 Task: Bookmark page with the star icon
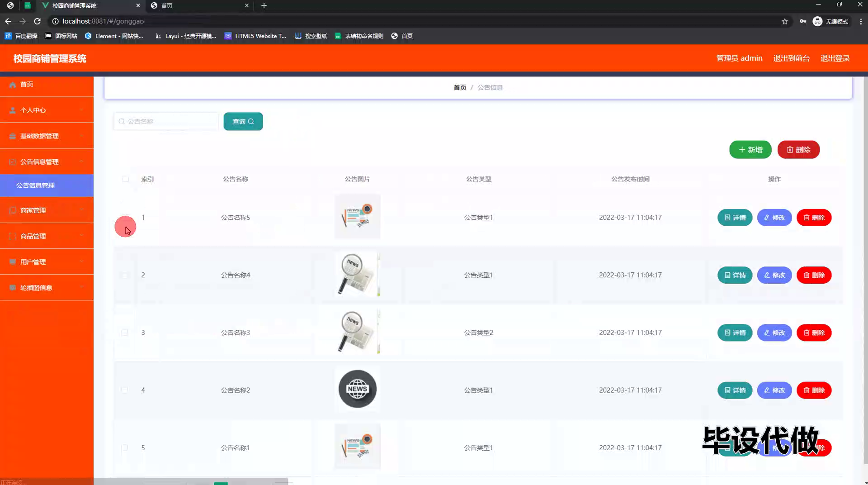point(785,21)
